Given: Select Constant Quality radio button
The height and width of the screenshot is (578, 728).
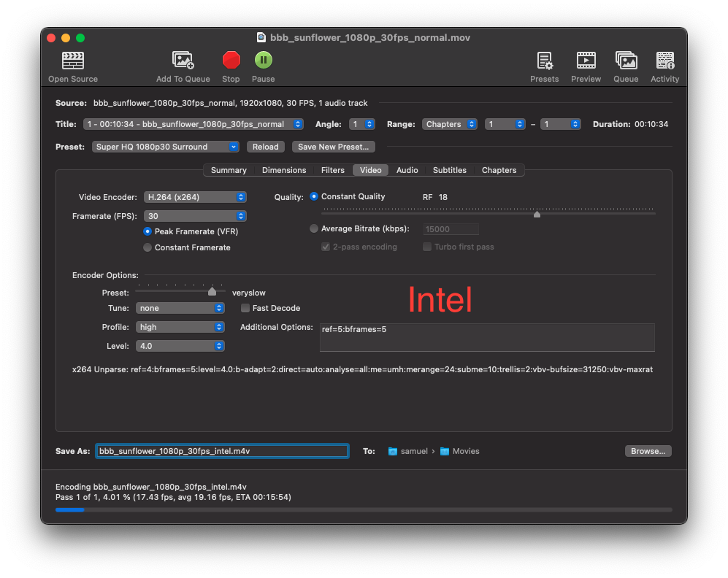Looking at the screenshot, I should 314,197.
